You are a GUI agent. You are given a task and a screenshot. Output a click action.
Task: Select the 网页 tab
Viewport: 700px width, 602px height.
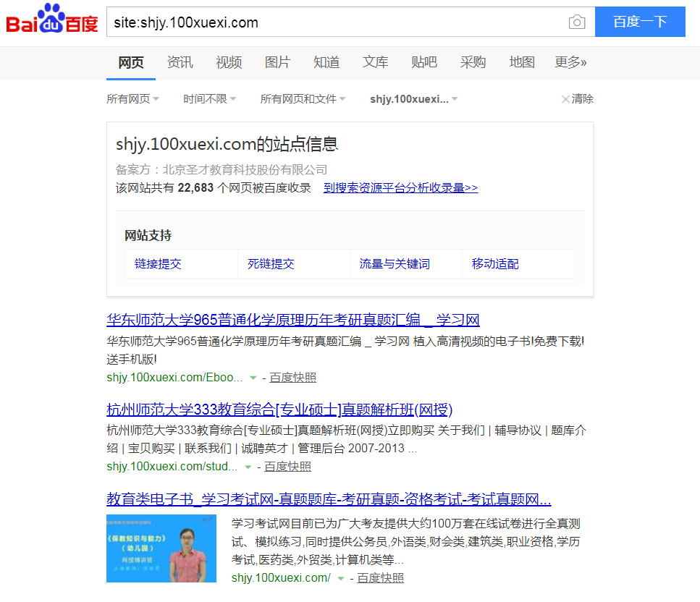pyautogui.click(x=131, y=62)
